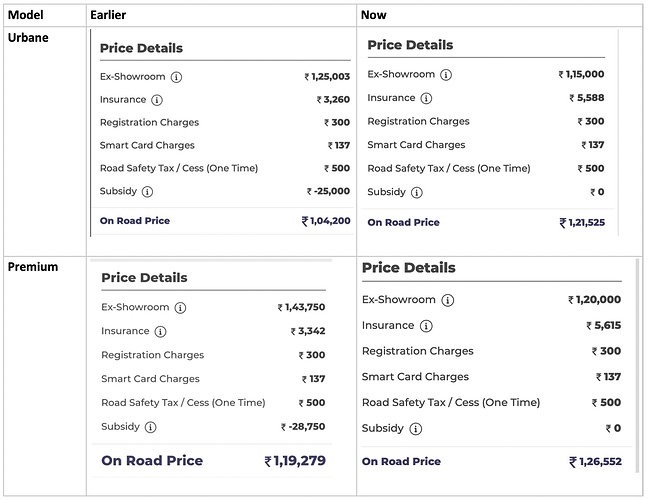The width and height of the screenshot is (648, 500).
Task: Click Premium Now On Road Price 1,26,552
Action: (595, 462)
